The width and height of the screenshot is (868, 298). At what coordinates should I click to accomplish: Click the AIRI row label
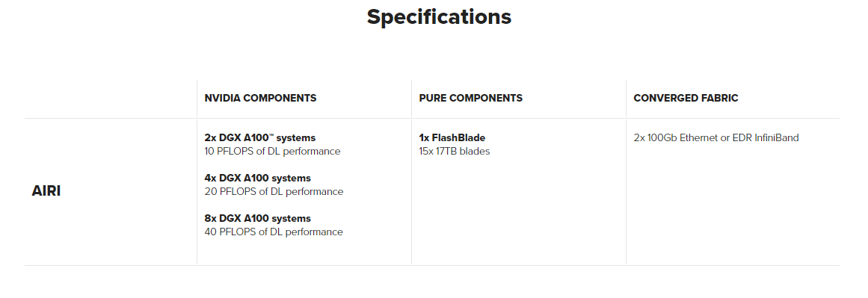click(46, 191)
